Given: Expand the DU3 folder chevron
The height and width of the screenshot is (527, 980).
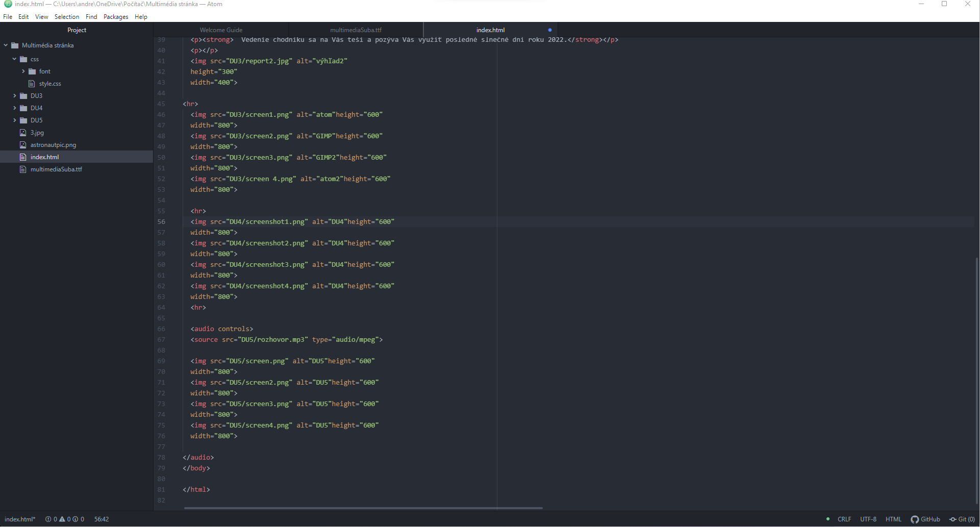Looking at the screenshot, I should point(14,96).
